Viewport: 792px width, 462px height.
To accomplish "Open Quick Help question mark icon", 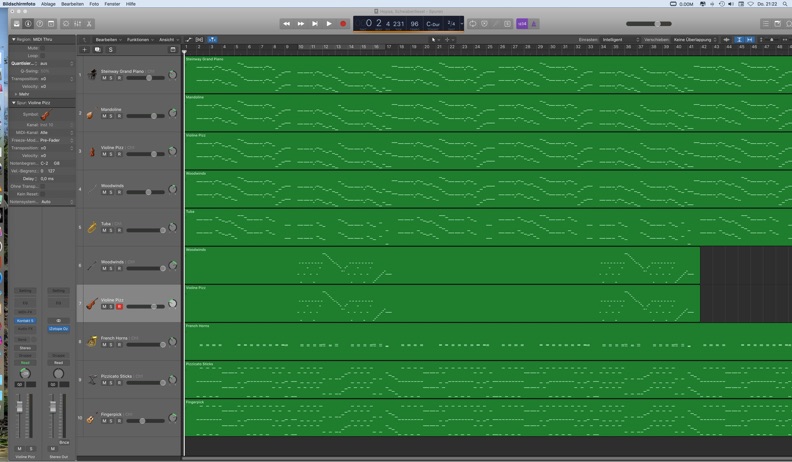I will [39, 24].
